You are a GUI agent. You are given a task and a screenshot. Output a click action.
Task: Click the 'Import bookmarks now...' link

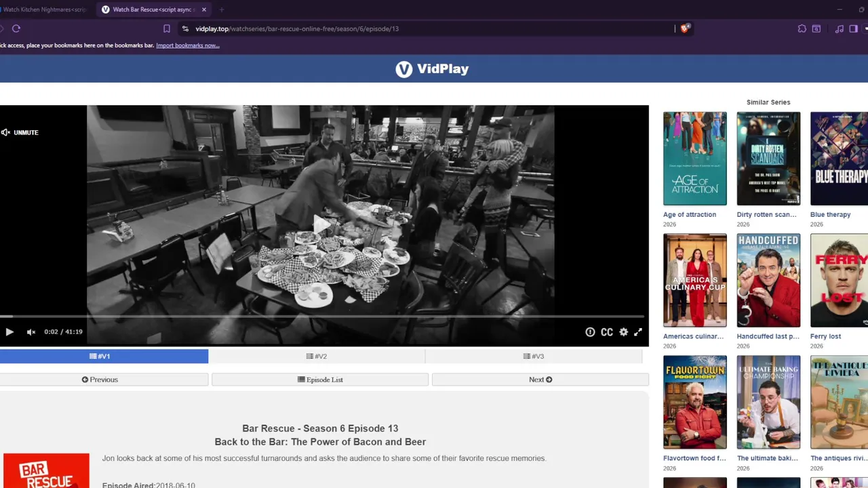188,45
